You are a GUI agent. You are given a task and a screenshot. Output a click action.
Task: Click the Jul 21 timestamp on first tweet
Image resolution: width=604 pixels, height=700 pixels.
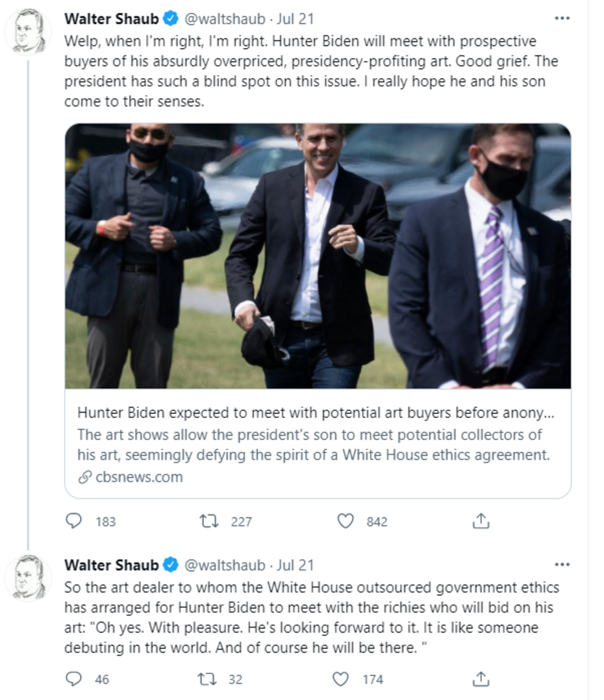(296, 19)
